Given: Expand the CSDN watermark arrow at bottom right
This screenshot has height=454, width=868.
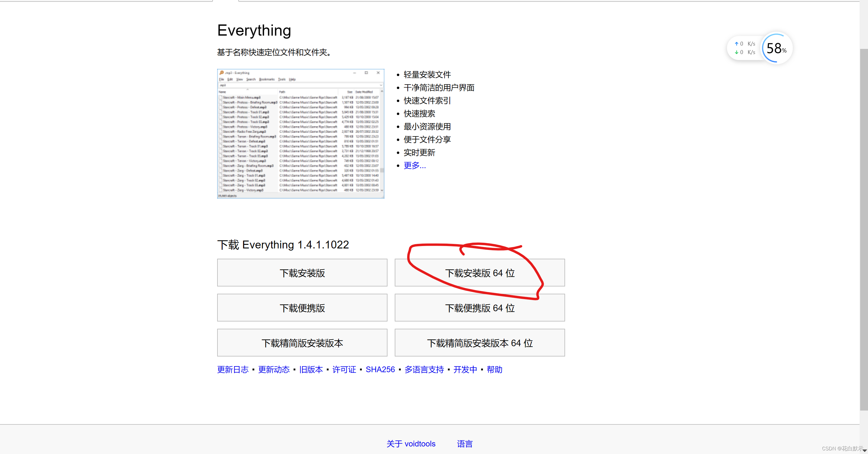Looking at the screenshot, I should (x=865, y=450).
